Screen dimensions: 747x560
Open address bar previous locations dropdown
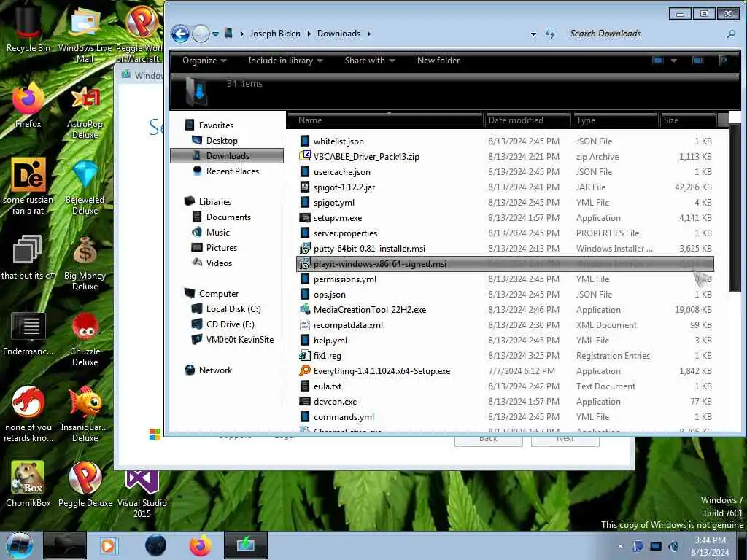(533, 34)
